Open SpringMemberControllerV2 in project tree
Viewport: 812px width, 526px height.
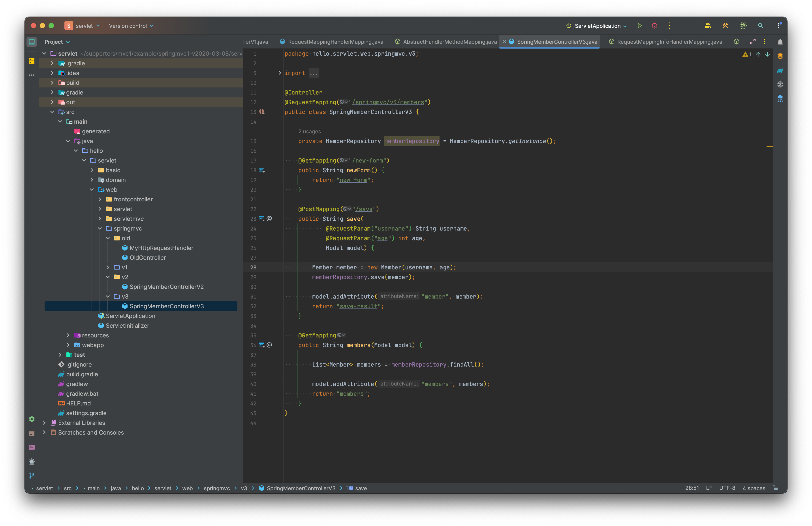pos(167,287)
